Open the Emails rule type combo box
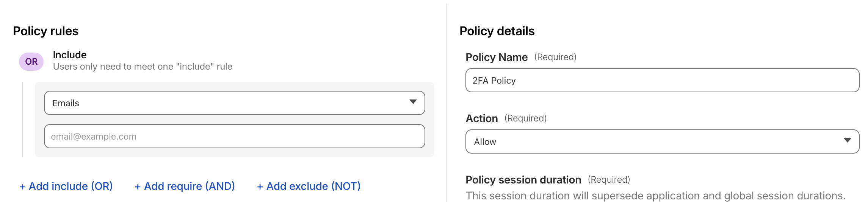 (227, 103)
